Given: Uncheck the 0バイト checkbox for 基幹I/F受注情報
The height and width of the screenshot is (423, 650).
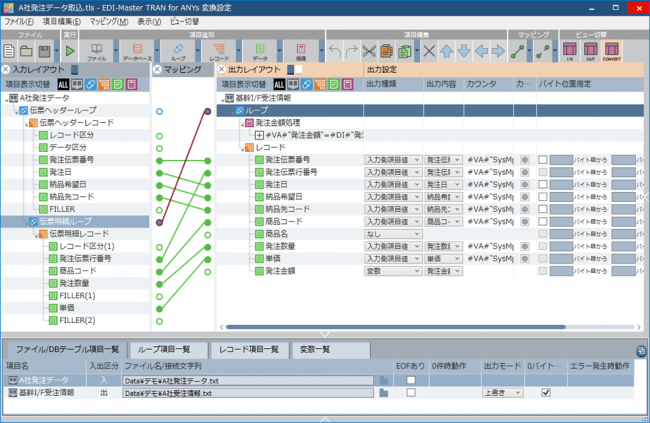Looking at the screenshot, I should 546,392.
